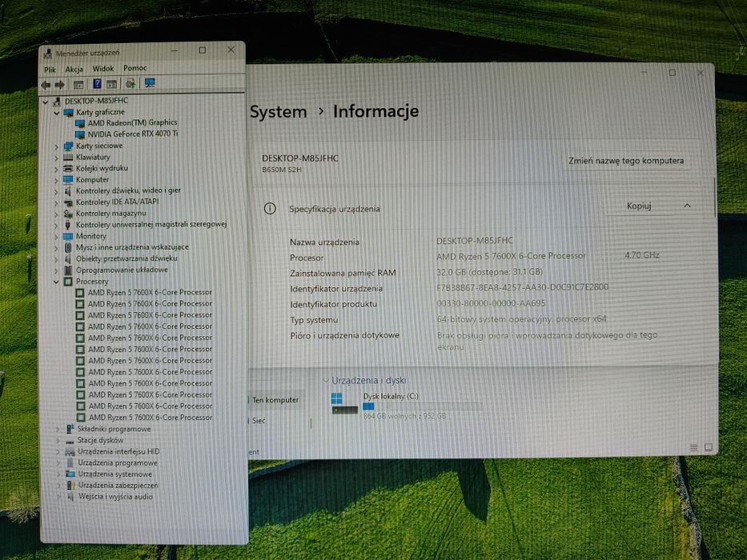The height and width of the screenshot is (560, 747).
Task: Click the Mysz i inne urządzenia wskazujące icon
Action: (68, 248)
